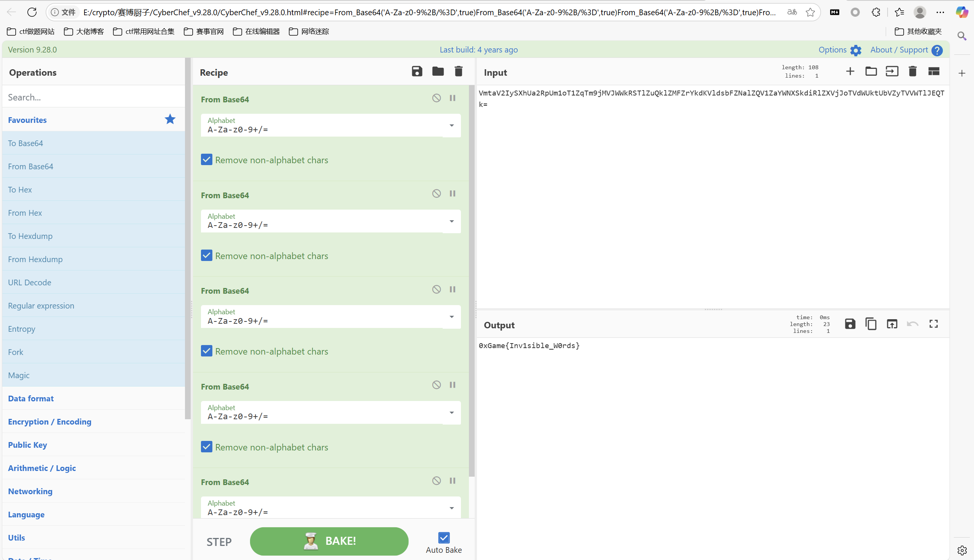Click the STEP button
974x560 pixels.
[219, 541]
